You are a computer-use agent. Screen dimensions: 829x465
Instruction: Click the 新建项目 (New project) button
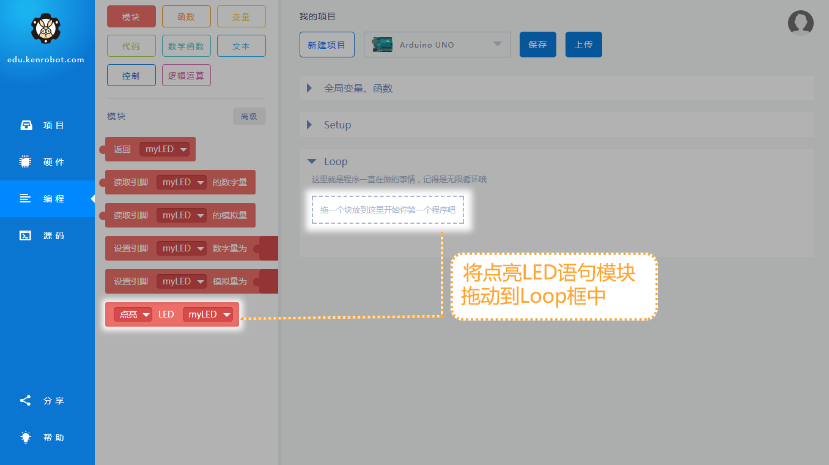pos(327,44)
